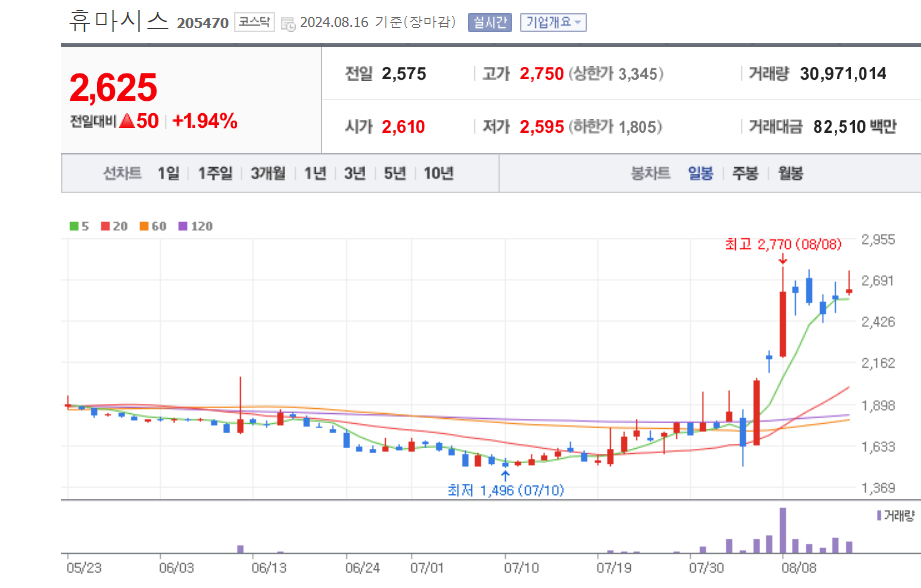Screen dimensions: 921x588
Task: Select the 3개월 line chart period
Action: pyautogui.click(x=268, y=173)
